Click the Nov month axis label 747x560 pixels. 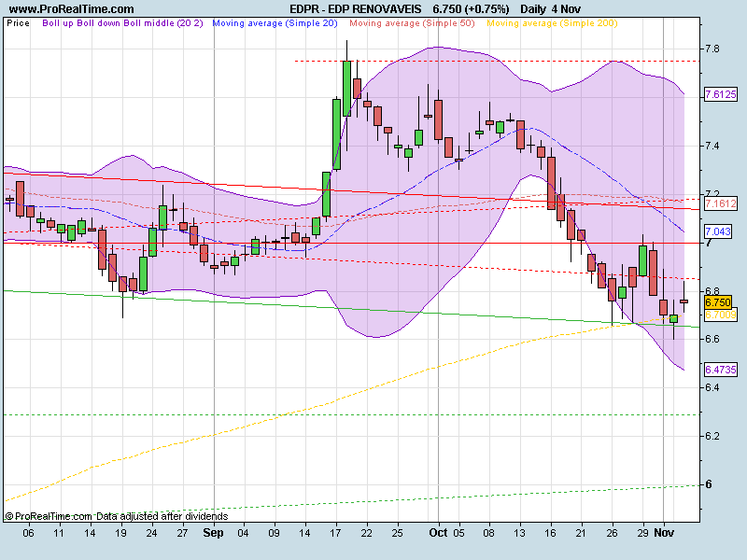[x=664, y=533]
